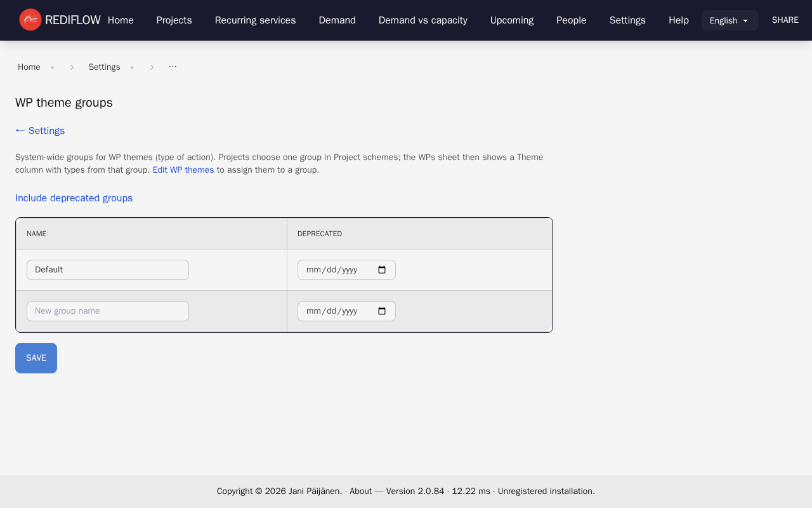Go to the People page
The width and height of the screenshot is (812, 508).
(571, 20)
